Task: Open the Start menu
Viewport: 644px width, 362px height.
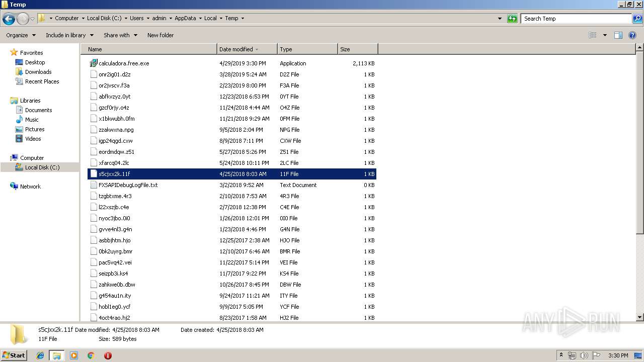Action: [14, 355]
